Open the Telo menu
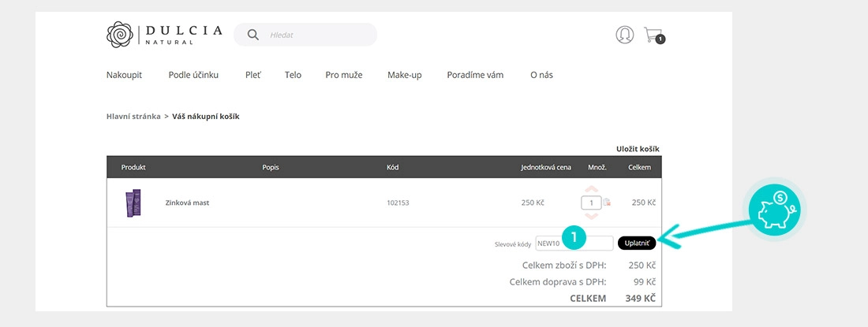The image size is (868, 327). click(293, 75)
